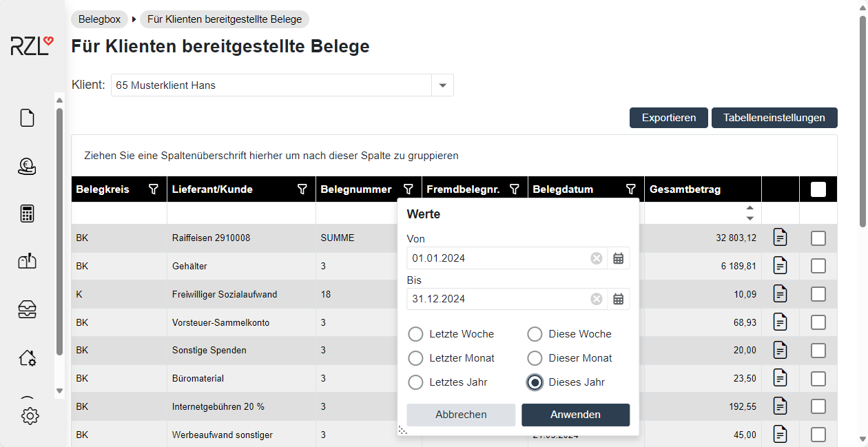Select the Letzte Woche radio option
Screen dimensions: 868x447
coord(416,334)
